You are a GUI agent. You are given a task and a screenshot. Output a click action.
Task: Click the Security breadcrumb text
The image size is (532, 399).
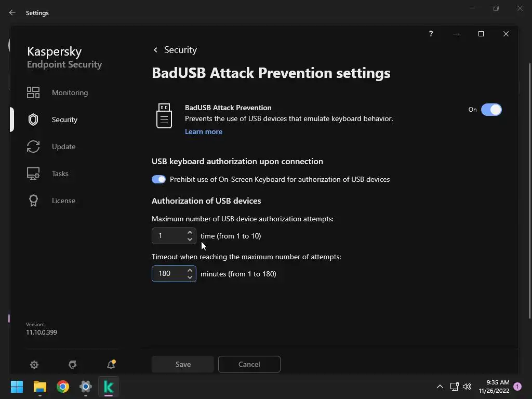180,50
